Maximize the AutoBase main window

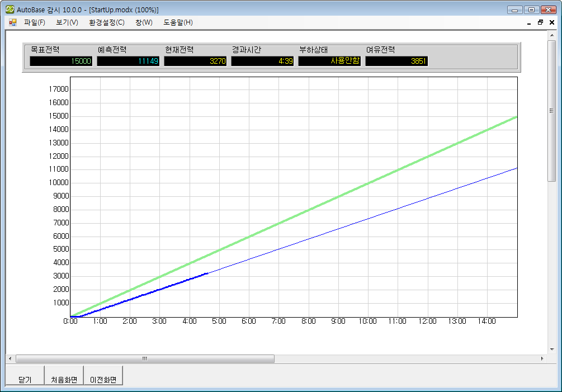[x=531, y=10]
